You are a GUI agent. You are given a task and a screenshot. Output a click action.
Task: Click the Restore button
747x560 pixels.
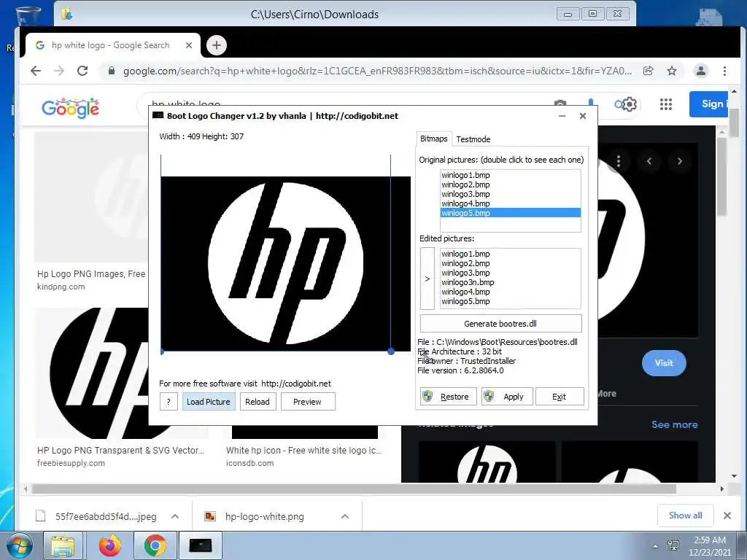tap(448, 397)
